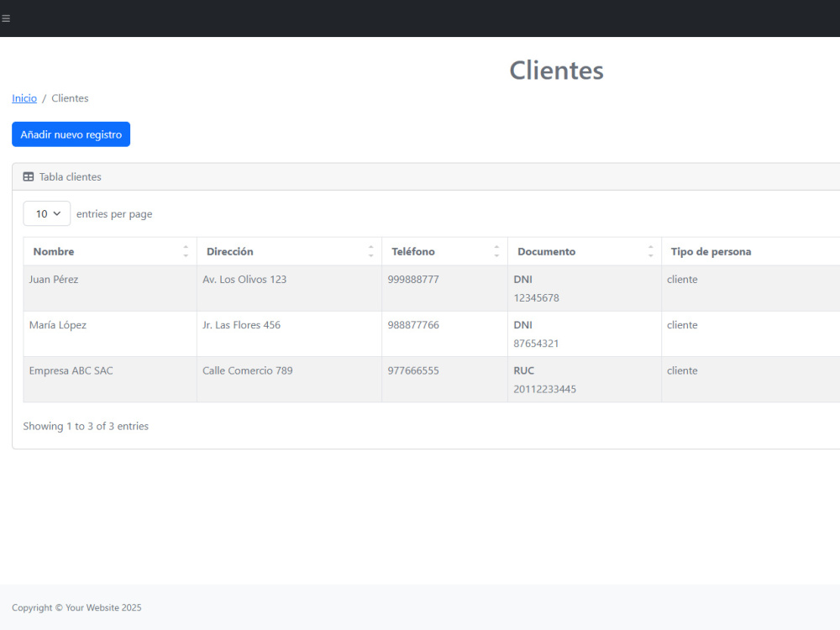
Task: Click document number 87654321
Action: point(536,344)
